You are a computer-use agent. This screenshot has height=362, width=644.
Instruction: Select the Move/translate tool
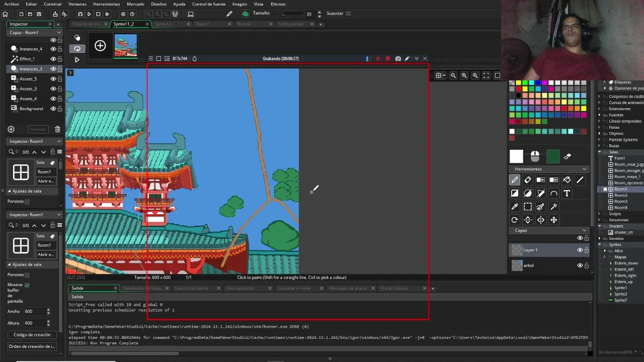[x=554, y=220]
